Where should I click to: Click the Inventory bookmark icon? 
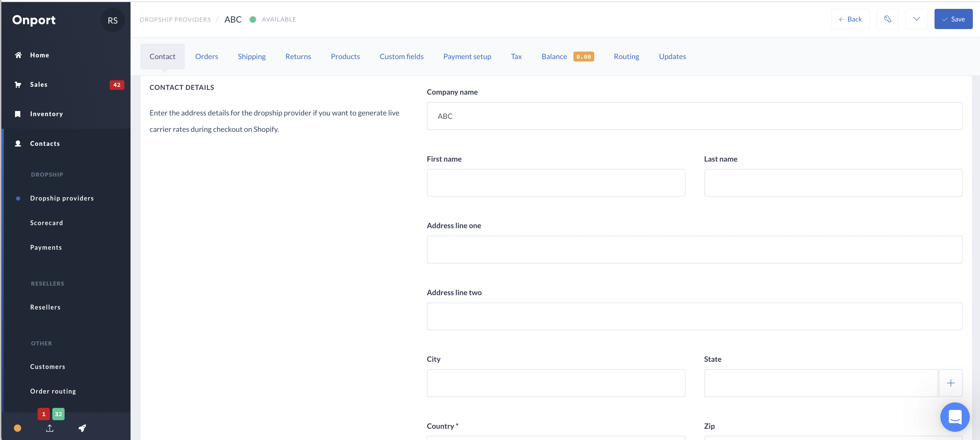pos(17,114)
